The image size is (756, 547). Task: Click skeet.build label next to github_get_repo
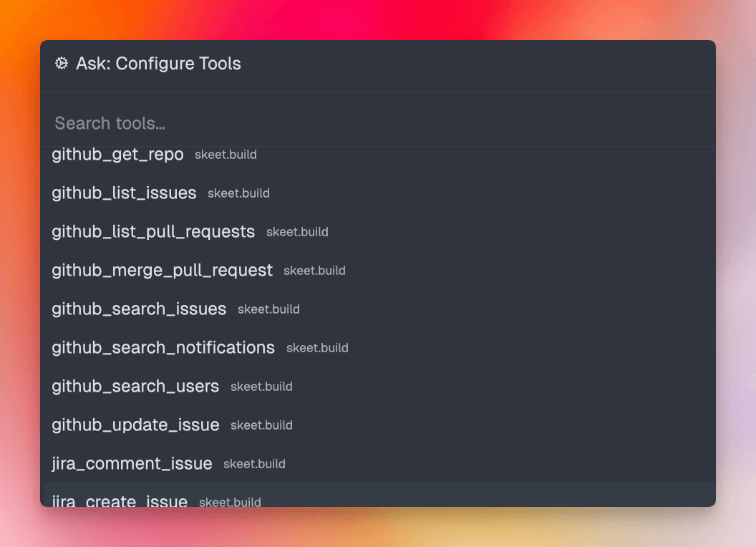pos(226,155)
